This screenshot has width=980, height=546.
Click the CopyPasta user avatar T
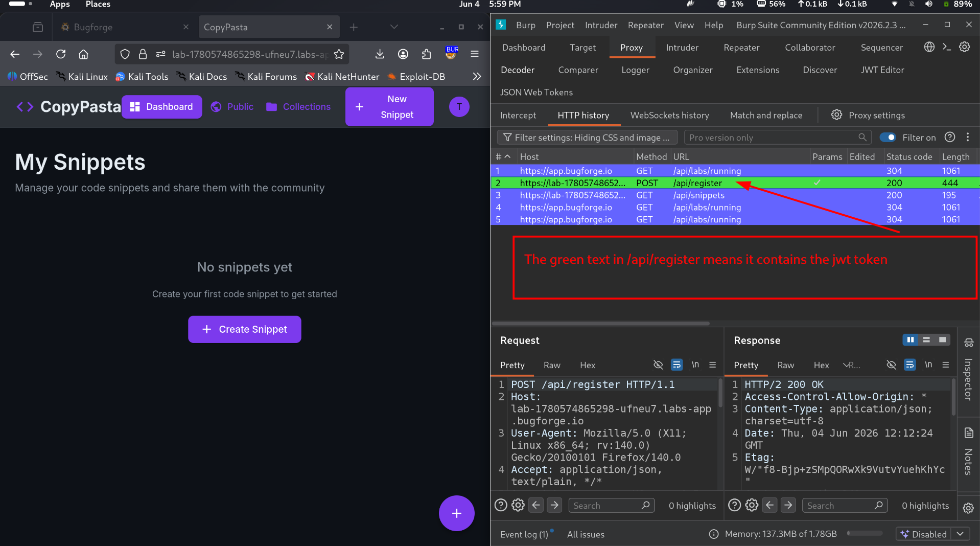click(459, 107)
